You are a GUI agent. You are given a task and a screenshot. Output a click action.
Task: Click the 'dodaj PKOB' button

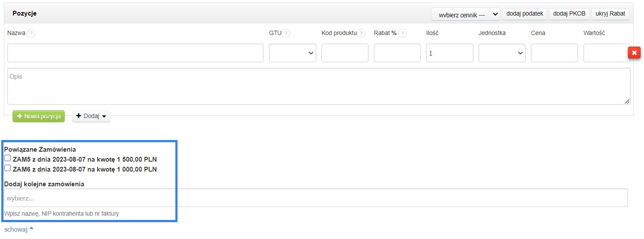tap(569, 14)
